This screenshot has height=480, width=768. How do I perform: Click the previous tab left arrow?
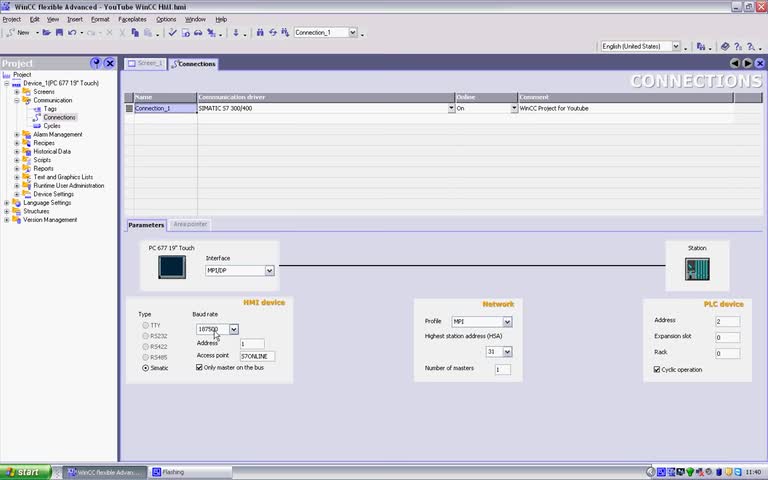coord(735,63)
